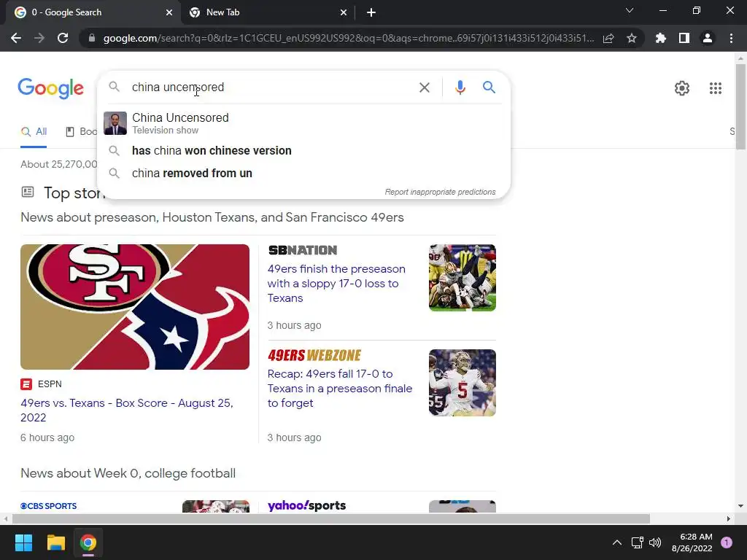Open the 49ers Webzone recap article
747x560 pixels.
340,388
